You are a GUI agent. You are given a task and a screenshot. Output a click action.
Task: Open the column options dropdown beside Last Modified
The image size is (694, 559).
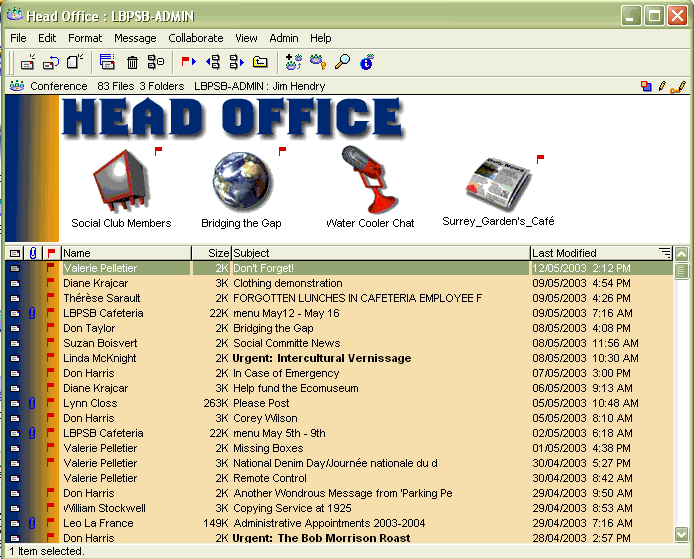(664, 253)
